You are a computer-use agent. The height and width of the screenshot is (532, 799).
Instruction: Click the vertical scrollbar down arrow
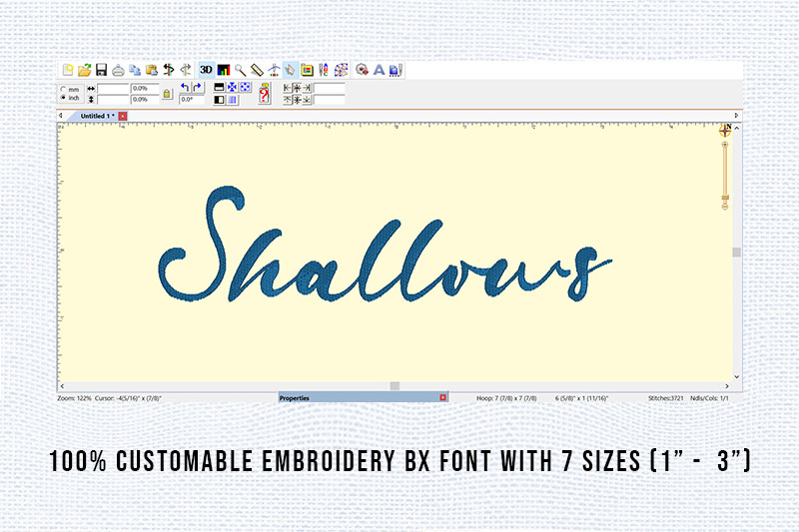point(737,376)
